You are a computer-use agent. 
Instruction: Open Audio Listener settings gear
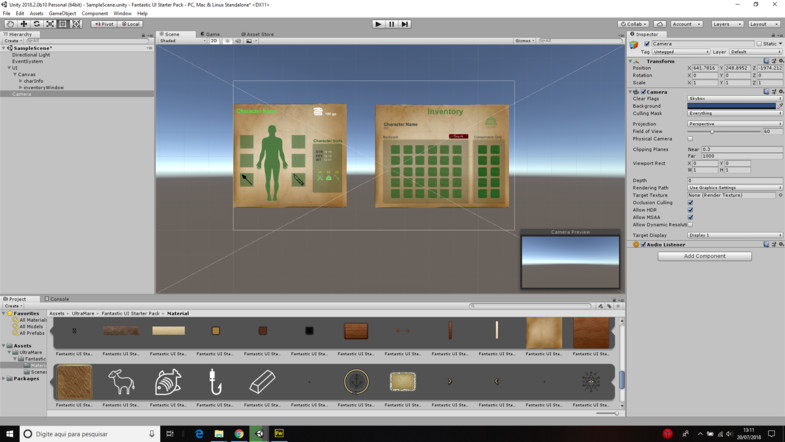[x=780, y=244]
